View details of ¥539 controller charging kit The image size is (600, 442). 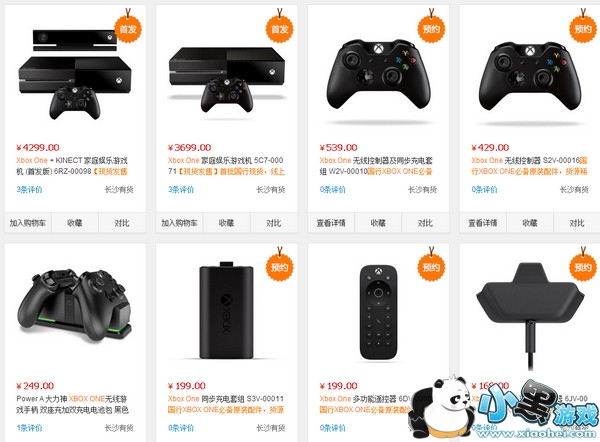click(x=331, y=223)
